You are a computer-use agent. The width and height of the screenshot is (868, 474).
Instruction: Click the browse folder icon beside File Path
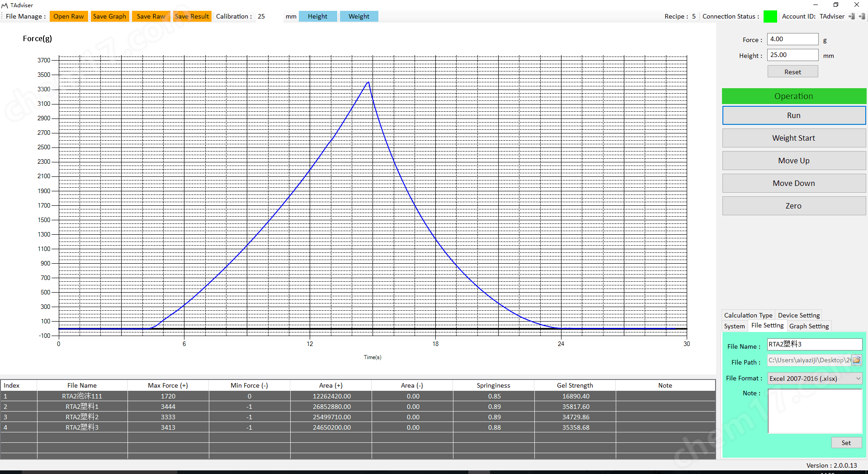pos(857,360)
